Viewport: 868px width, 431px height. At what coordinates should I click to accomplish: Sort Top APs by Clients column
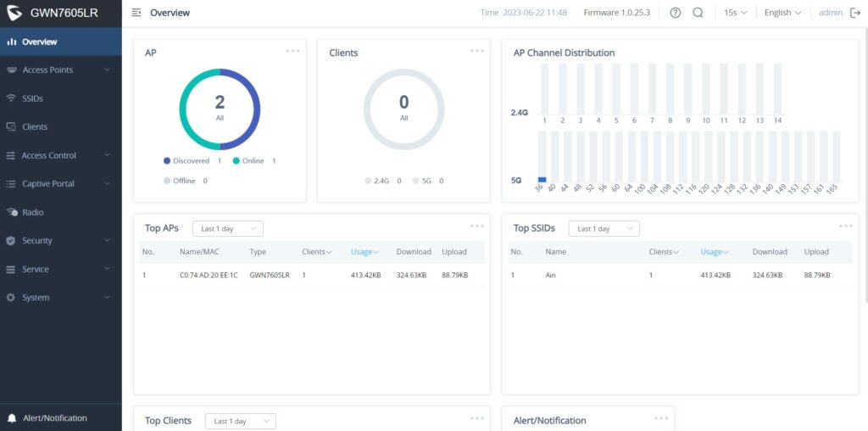(x=317, y=251)
